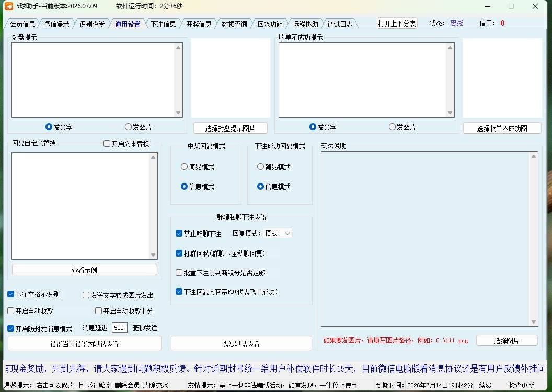Click inside the 封盘提示 text box

point(93,80)
